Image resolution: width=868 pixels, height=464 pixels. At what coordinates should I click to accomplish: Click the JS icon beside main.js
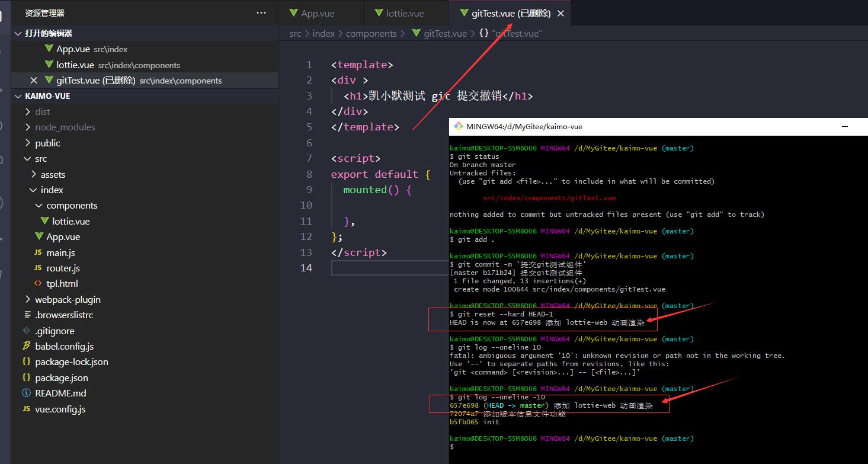(39, 252)
